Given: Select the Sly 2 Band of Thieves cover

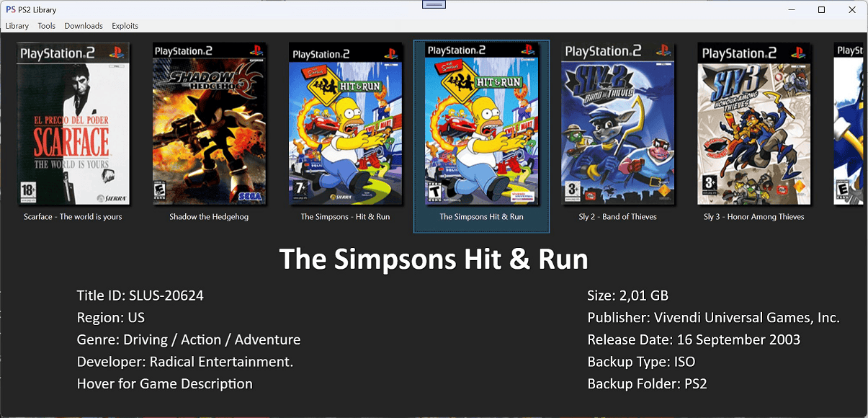Looking at the screenshot, I should 617,124.
